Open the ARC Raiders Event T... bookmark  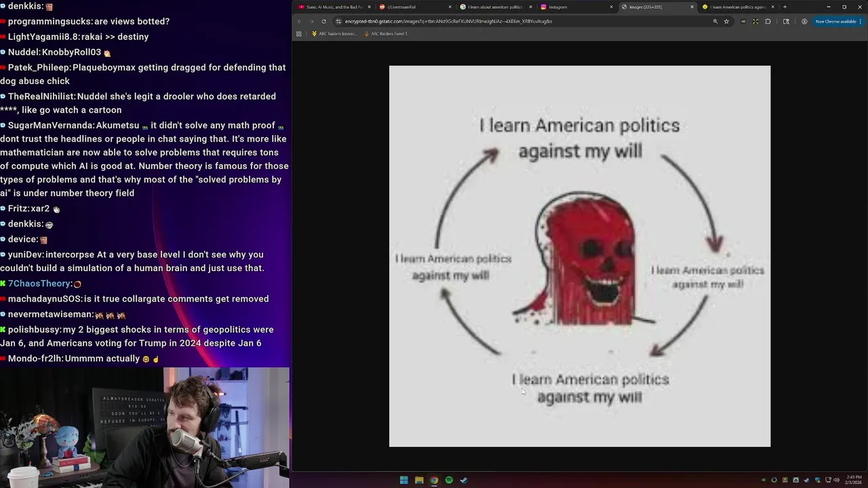coord(387,34)
